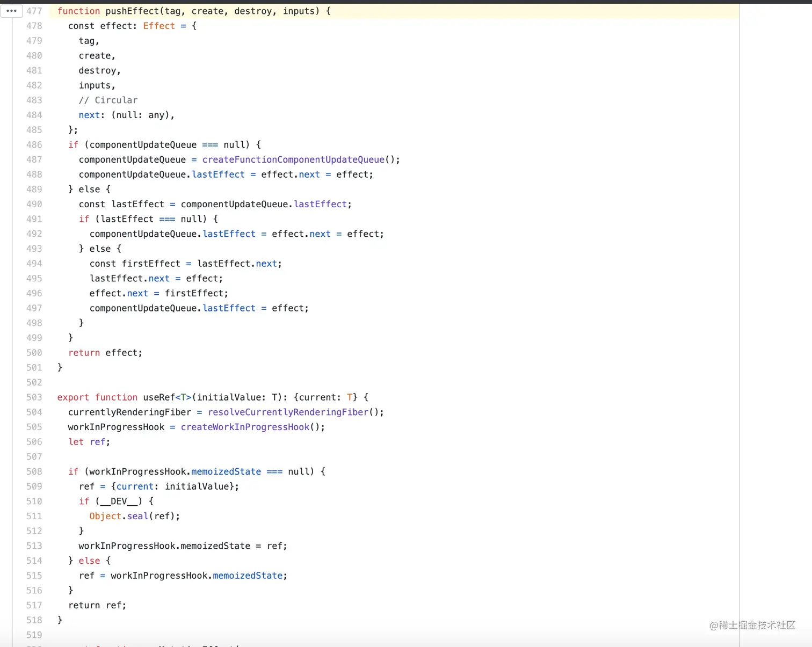Click 'effect.next = firstEffect;' line
The height and width of the screenshot is (647, 812).
click(159, 293)
